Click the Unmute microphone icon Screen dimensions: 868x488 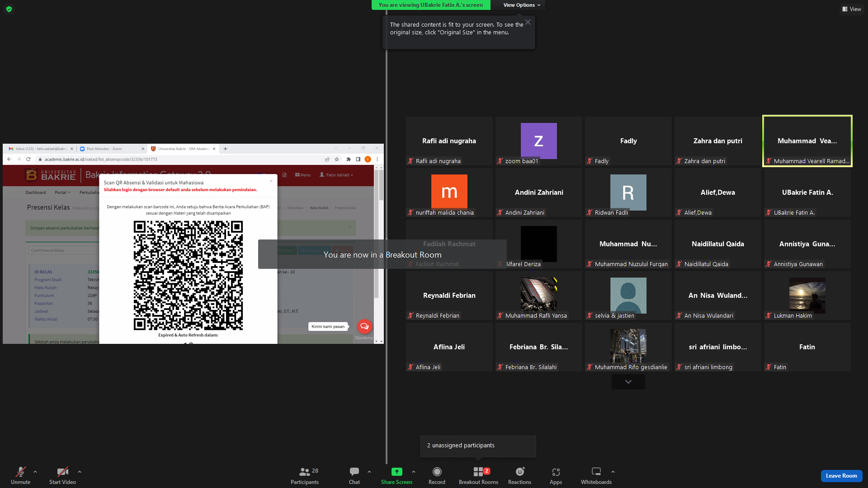click(x=20, y=472)
